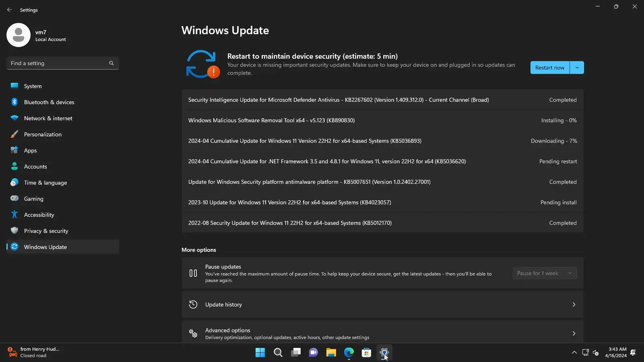
Task: Open Network & internet Wi-Fi icon
Action: [14, 118]
